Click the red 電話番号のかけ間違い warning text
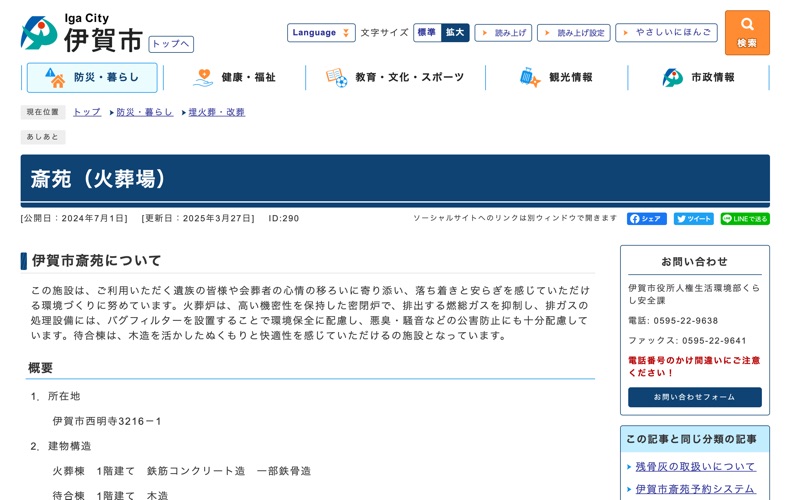 tap(694, 367)
